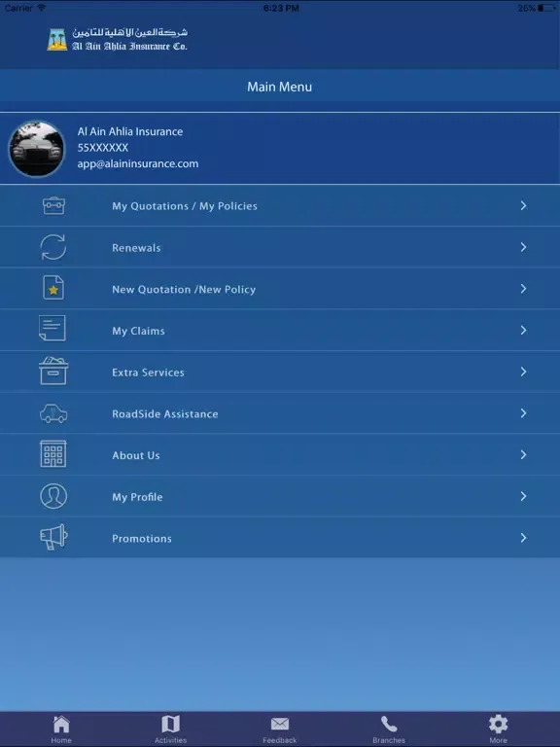Tap the Main Menu title
The image size is (560, 747).
(x=280, y=87)
